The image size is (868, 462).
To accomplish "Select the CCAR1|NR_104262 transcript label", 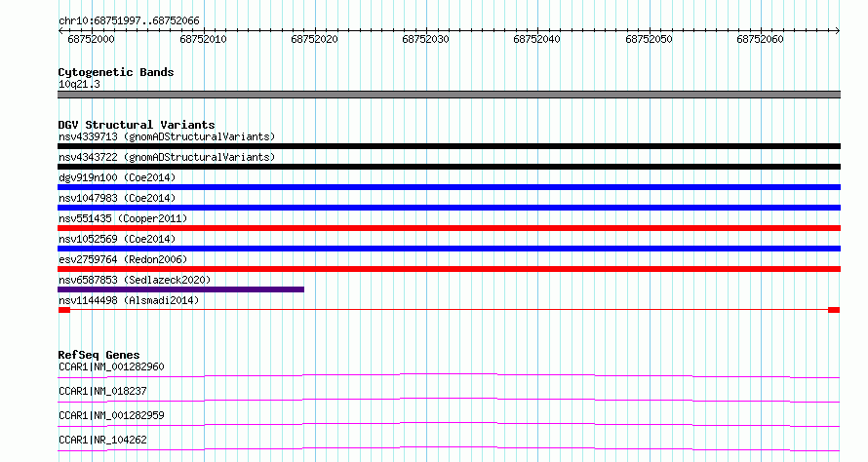I will pos(102,440).
